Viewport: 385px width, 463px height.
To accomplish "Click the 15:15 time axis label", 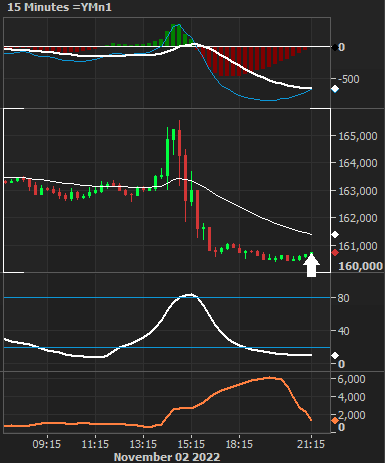I will point(191,444).
